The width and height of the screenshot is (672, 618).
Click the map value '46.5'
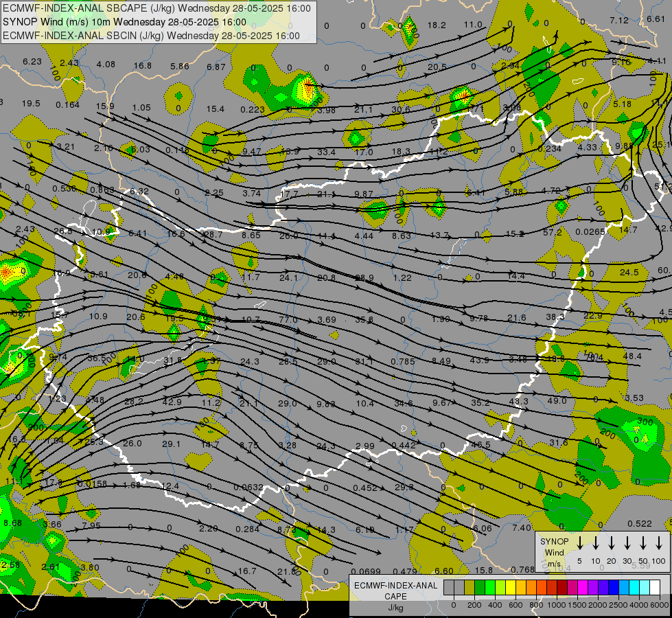(x=480, y=445)
